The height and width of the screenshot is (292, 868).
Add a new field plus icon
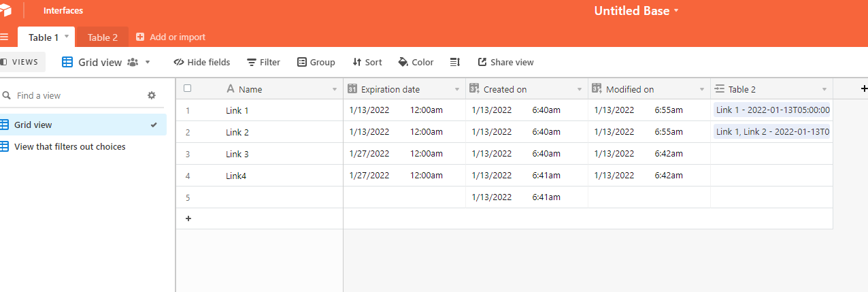coord(864,88)
